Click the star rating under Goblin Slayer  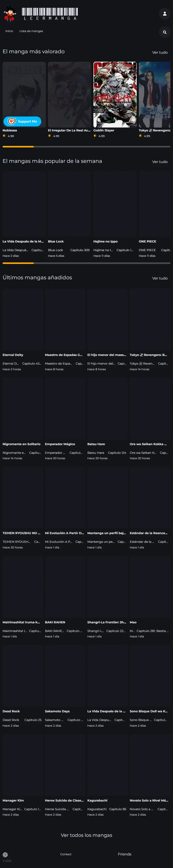point(99,136)
